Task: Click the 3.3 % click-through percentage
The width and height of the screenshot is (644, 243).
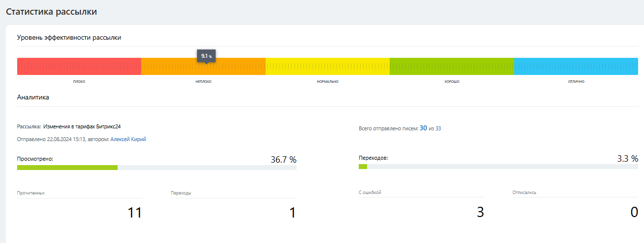Action: point(627,159)
